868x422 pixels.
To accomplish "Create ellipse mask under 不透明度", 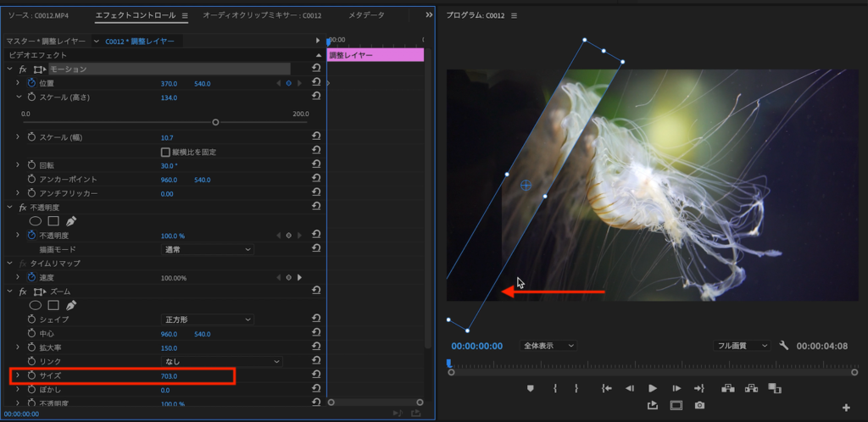I will click(x=36, y=221).
